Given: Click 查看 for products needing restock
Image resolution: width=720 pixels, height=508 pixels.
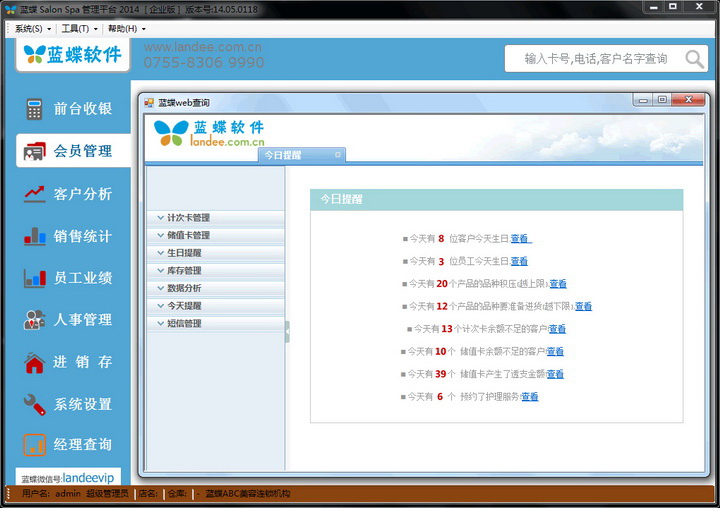Looking at the screenshot, I should 583,306.
